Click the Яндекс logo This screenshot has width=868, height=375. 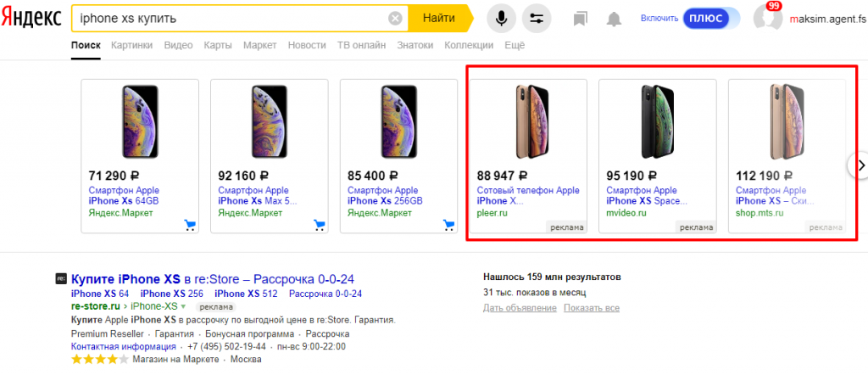[32, 18]
